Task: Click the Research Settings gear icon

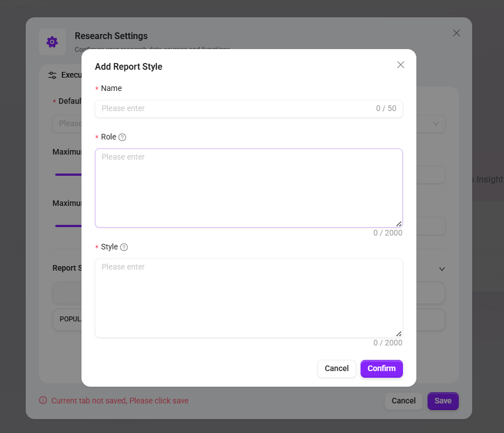Action: point(52,42)
